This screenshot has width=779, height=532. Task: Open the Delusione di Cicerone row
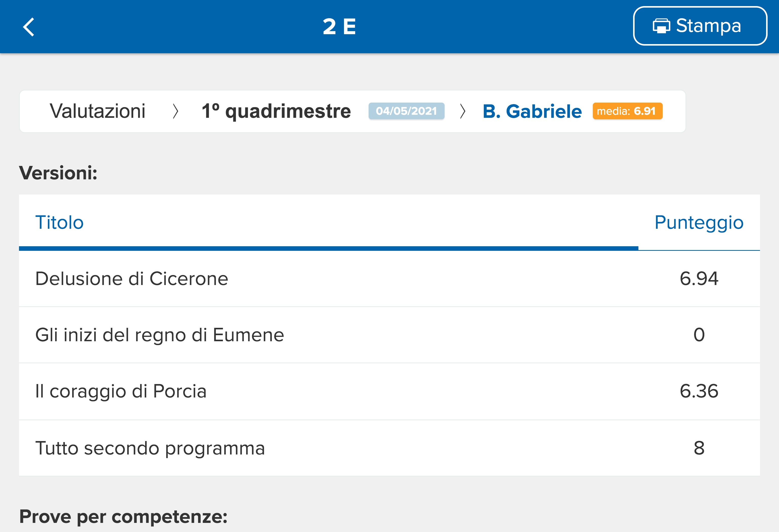point(389,279)
